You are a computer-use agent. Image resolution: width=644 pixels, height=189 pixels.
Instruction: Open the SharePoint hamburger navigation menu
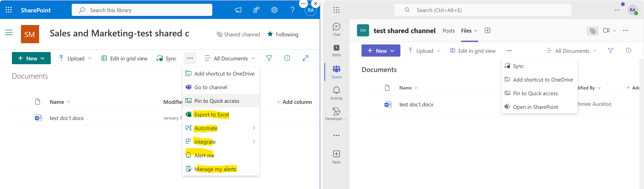pyautogui.click(x=9, y=33)
